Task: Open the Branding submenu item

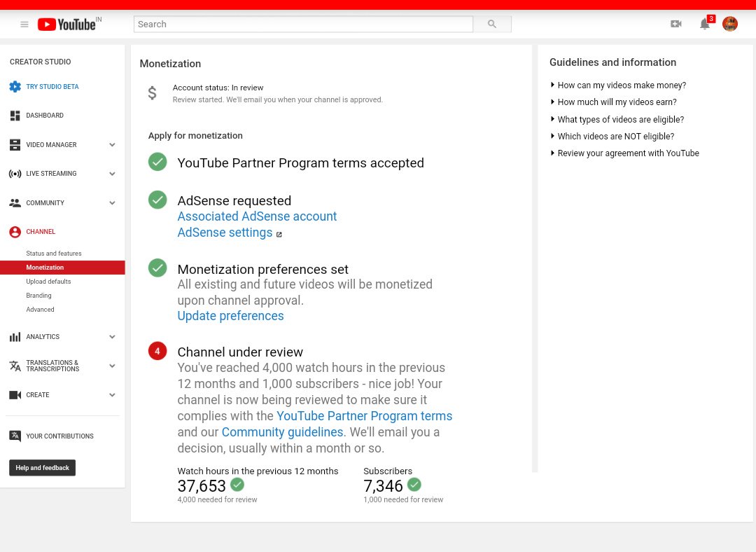Action: pyautogui.click(x=39, y=296)
